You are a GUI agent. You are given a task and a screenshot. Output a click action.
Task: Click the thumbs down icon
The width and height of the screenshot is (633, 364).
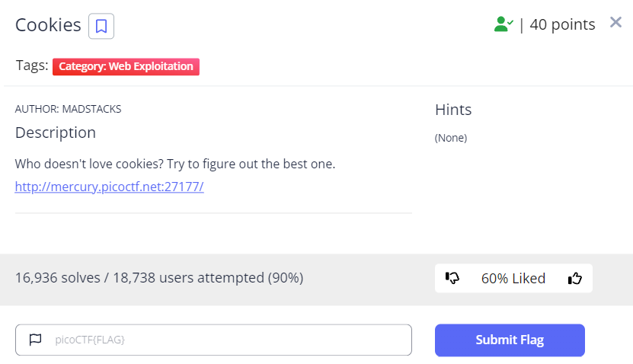coord(452,279)
